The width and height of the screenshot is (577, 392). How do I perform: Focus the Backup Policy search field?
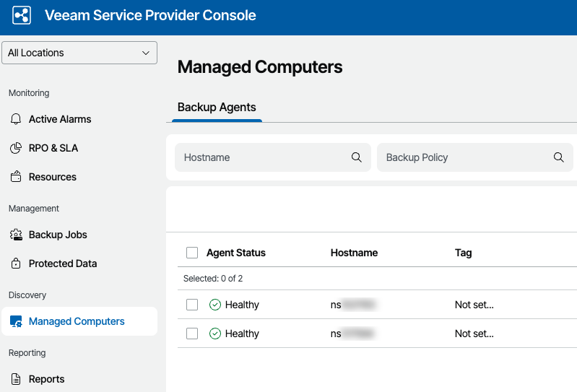click(x=474, y=157)
